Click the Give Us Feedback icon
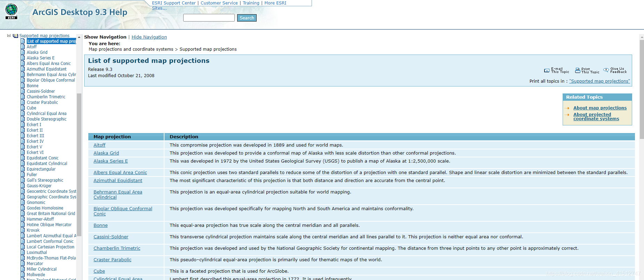 pyautogui.click(x=606, y=70)
